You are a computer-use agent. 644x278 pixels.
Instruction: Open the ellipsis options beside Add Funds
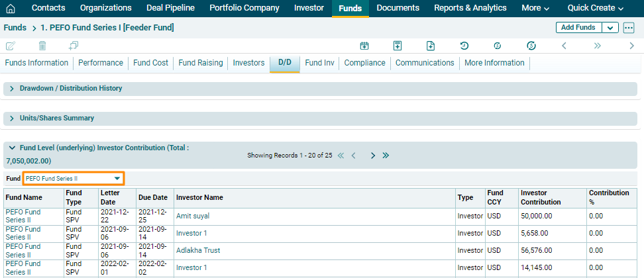coord(629,28)
